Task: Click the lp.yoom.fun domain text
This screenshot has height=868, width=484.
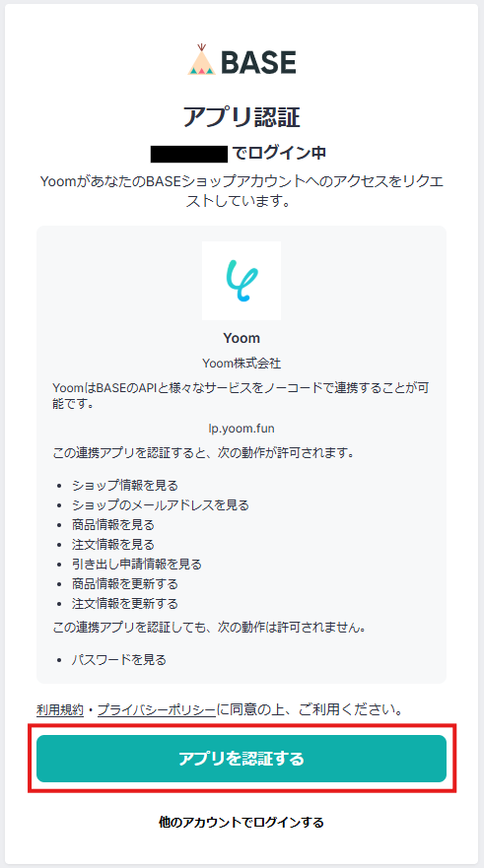Action: click(242, 429)
